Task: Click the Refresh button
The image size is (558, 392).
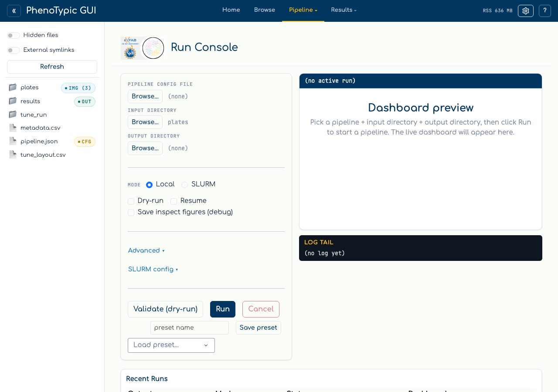Action: click(52, 67)
